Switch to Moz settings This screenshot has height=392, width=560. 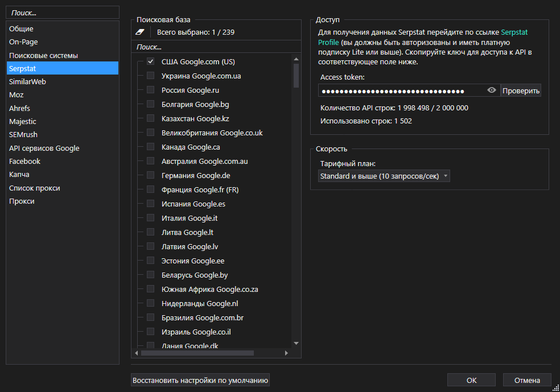pos(63,94)
